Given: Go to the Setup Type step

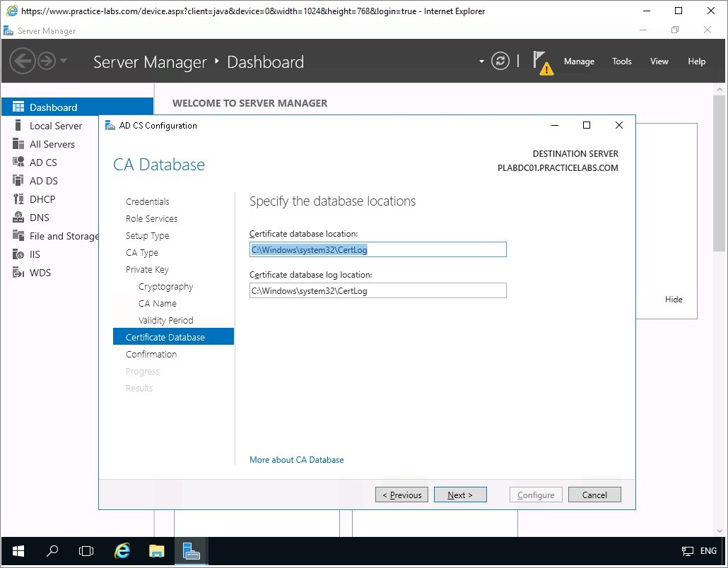Looking at the screenshot, I should pyautogui.click(x=147, y=236).
